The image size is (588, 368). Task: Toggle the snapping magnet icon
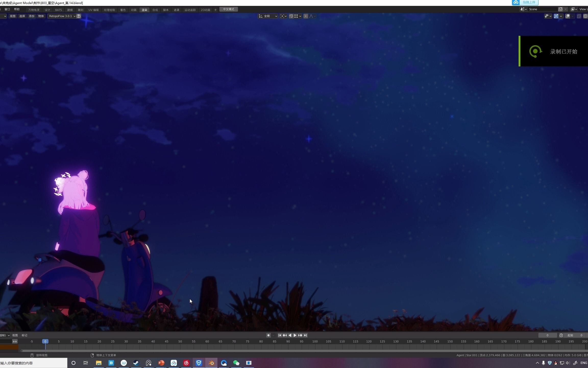[x=291, y=16]
